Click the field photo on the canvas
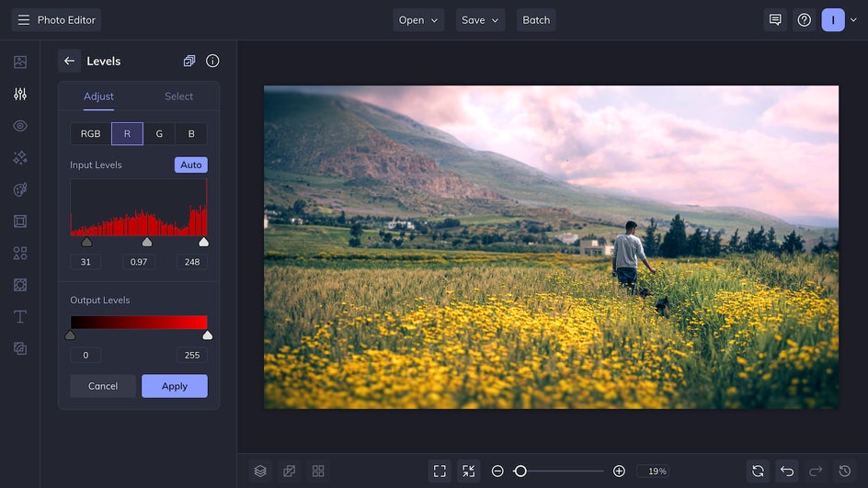The height and width of the screenshot is (488, 868). pyautogui.click(x=551, y=247)
